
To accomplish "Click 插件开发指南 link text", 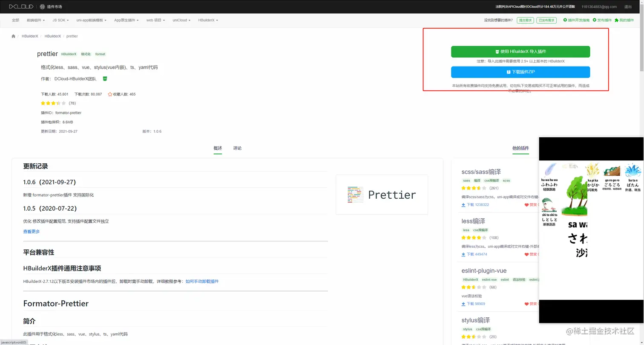I will tap(579, 20).
